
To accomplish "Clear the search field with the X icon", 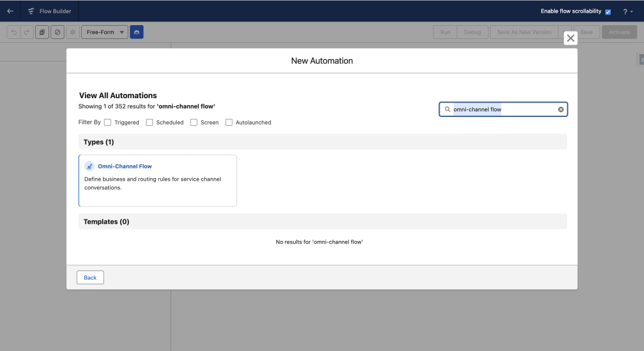I will click(x=561, y=109).
